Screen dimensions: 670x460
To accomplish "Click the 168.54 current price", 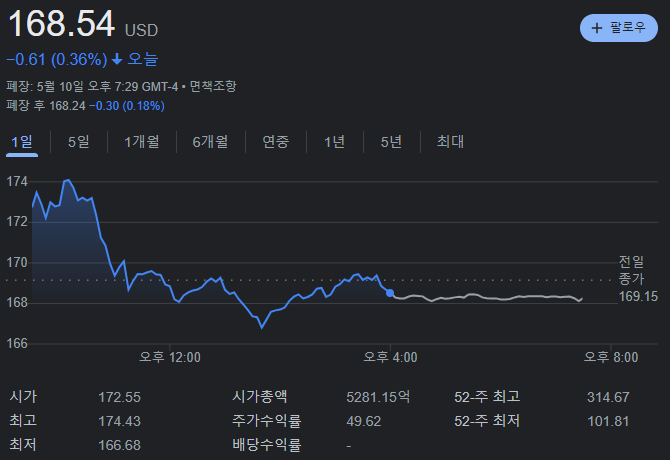I will (62, 24).
